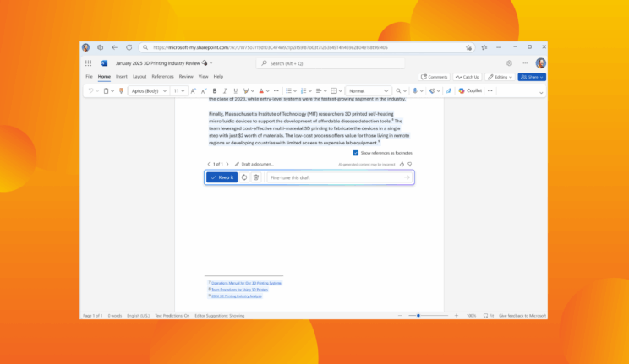Toggle Italic formatting
This screenshot has height=364, width=629.
225,91
